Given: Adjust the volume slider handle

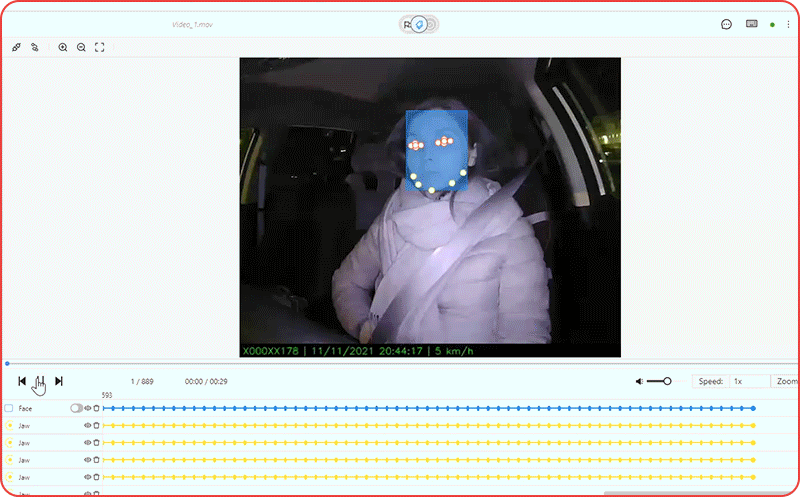Looking at the screenshot, I should click(667, 381).
